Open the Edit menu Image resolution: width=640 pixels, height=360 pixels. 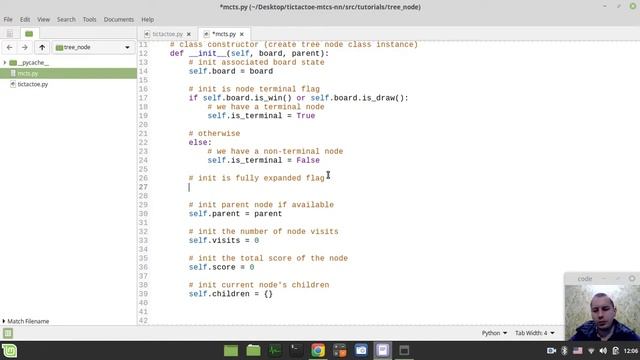click(x=25, y=20)
